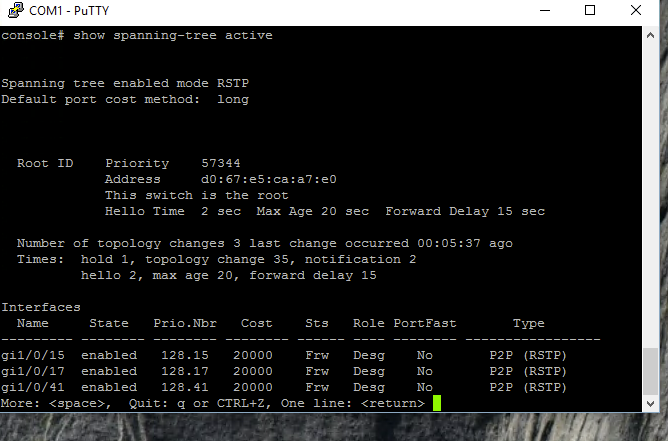Click interface name gi1/0/17
The image size is (668, 441).
click(33, 372)
